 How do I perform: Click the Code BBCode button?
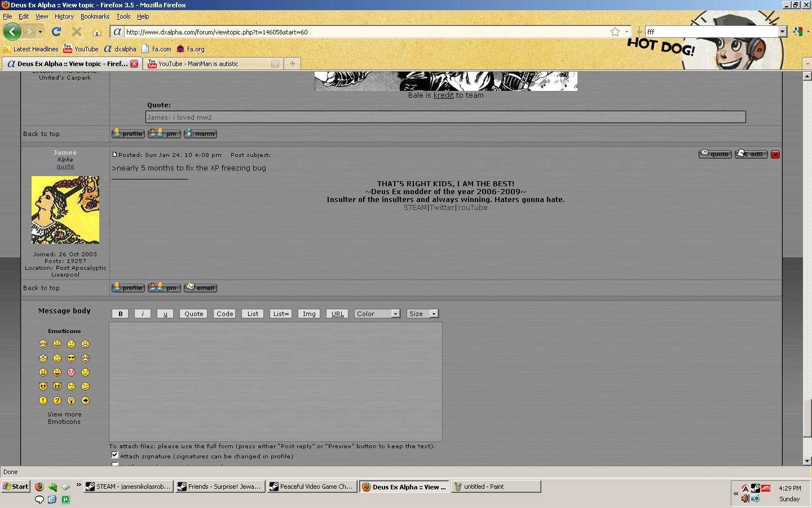point(224,314)
